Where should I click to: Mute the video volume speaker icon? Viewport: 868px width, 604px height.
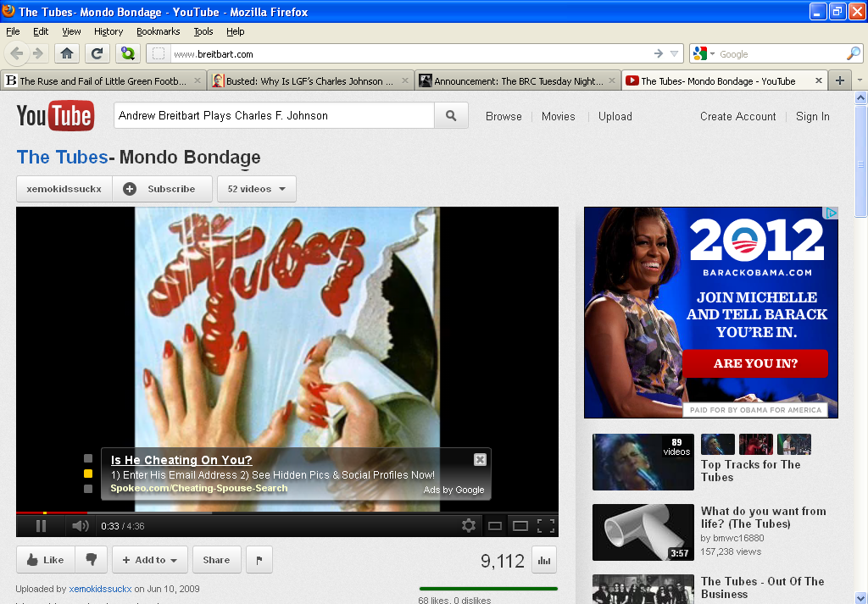[80, 526]
